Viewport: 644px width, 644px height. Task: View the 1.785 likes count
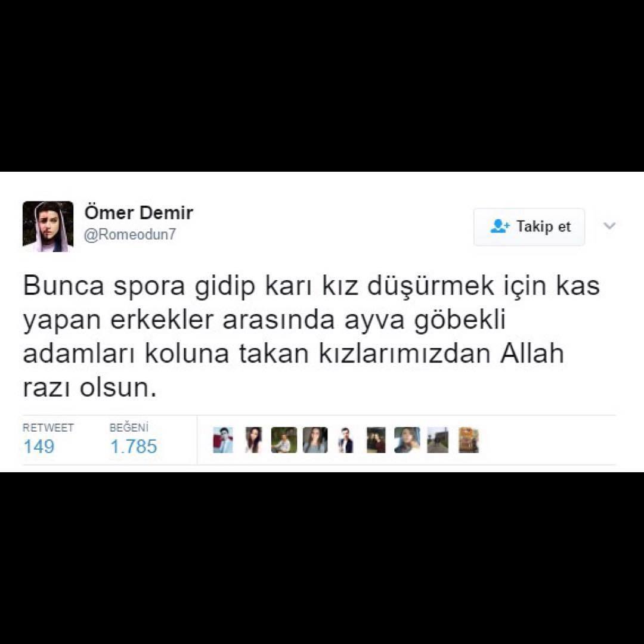[134, 447]
